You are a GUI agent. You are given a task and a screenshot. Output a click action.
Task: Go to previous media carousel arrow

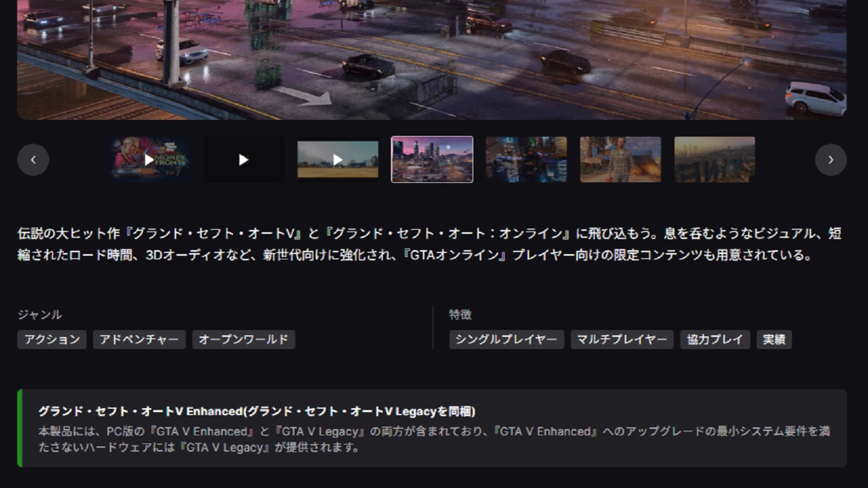[33, 160]
